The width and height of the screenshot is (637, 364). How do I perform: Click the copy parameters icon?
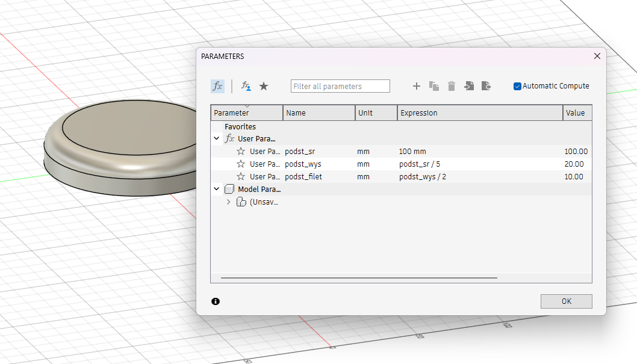[x=433, y=86]
